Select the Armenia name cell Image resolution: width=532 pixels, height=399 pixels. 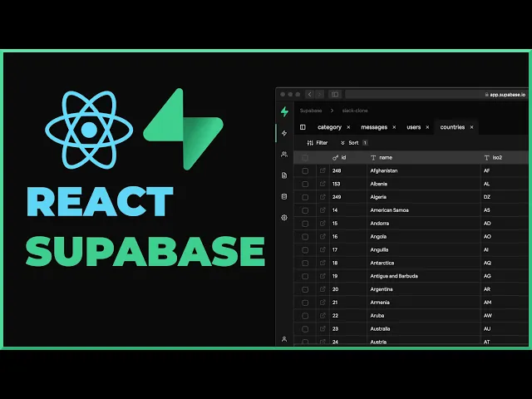pyautogui.click(x=424, y=303)
